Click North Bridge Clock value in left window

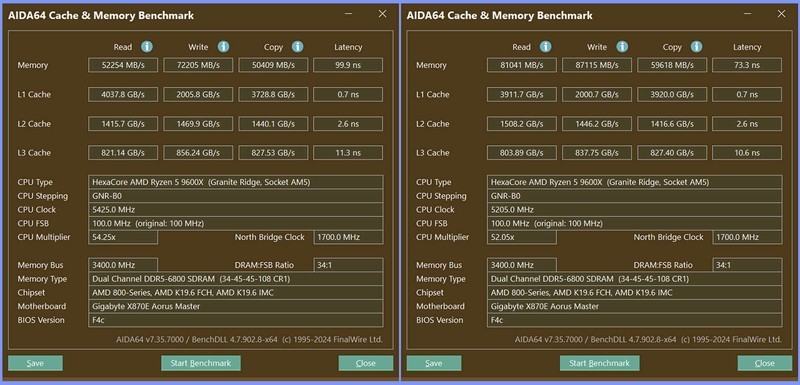[348, 237]
